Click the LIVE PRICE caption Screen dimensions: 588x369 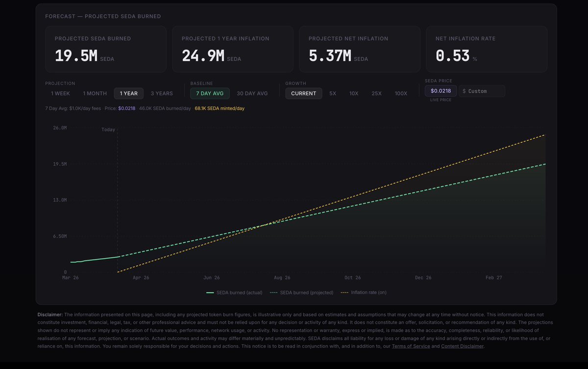point(441,100)
